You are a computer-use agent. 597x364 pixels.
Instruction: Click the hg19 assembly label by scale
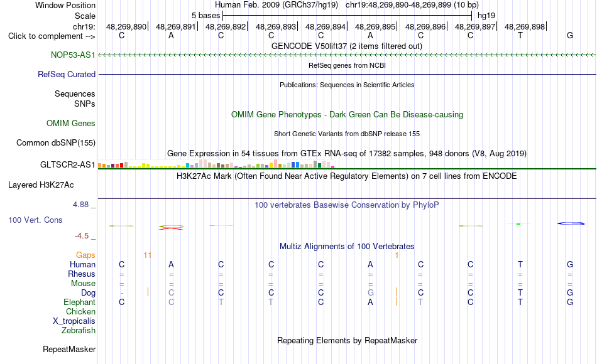point(486,16)
